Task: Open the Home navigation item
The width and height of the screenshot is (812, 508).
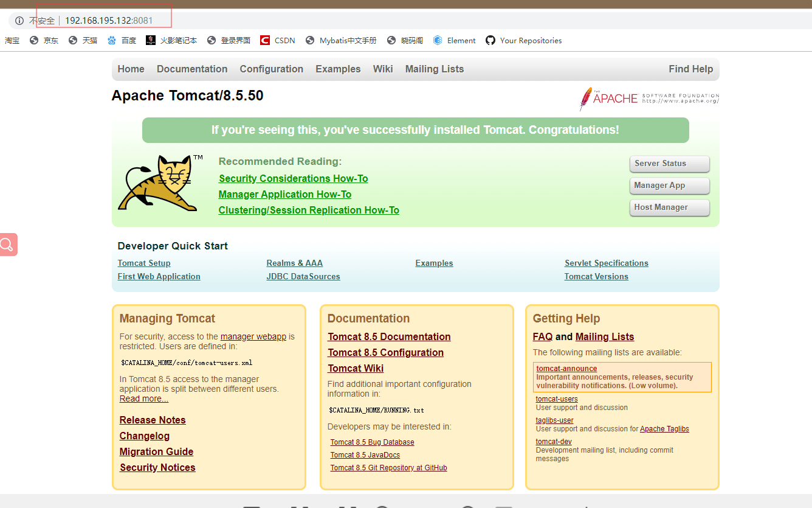Action: tap(131, 69)
